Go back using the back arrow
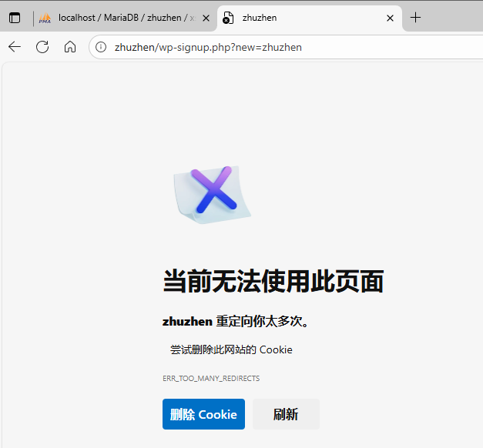This screenshot has height=448, width=483. (x=15, y=47)
